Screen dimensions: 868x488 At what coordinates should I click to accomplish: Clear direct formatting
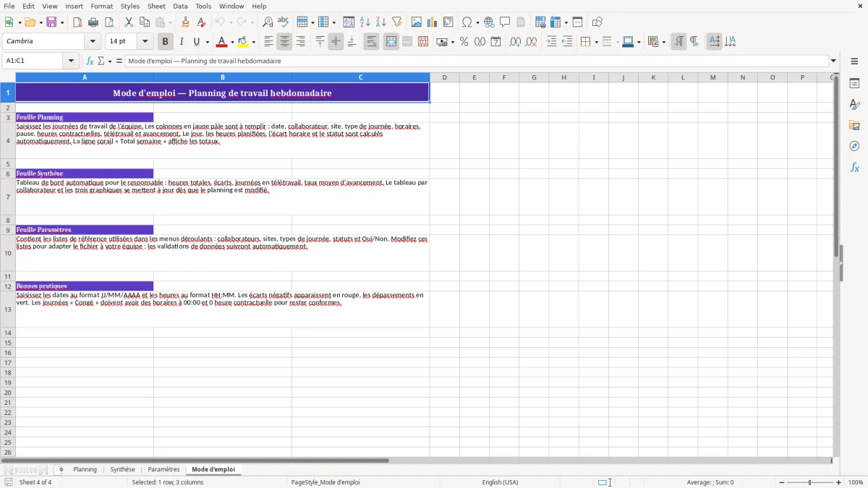pos(201,22)
